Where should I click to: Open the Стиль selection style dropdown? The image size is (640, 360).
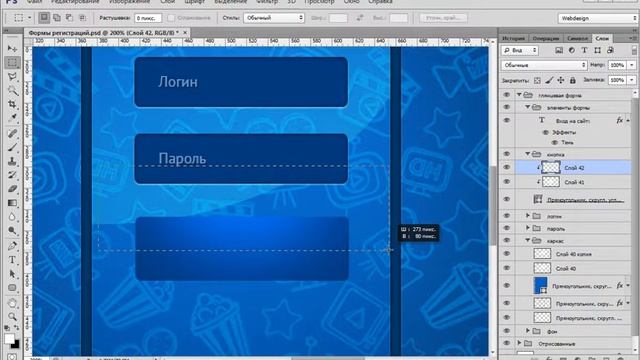(x=274, y=18)
